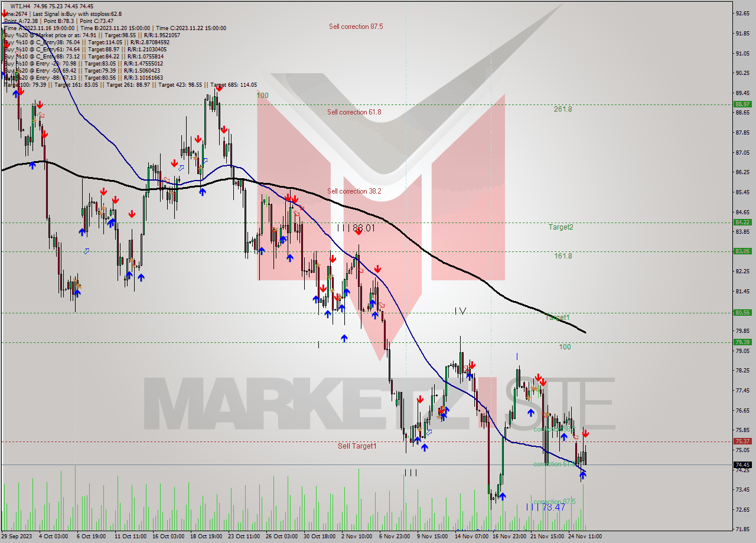This screenshot has height=543, width=756.
Task: Select the '14 Nov 07:00' time label
Action: [x=471, y=537]
